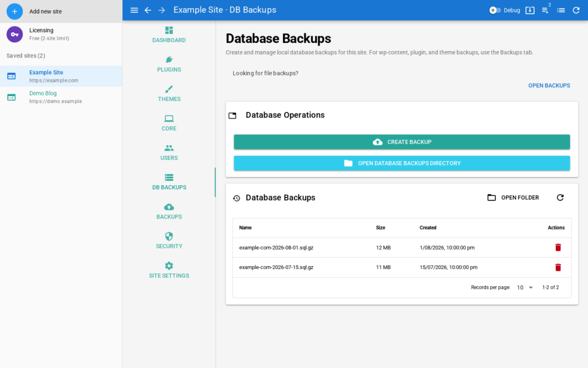The height and width of the screenshot is (368, 588).
Task: Click Open Database Backups Directory button
Action: (x=401, y=163)
